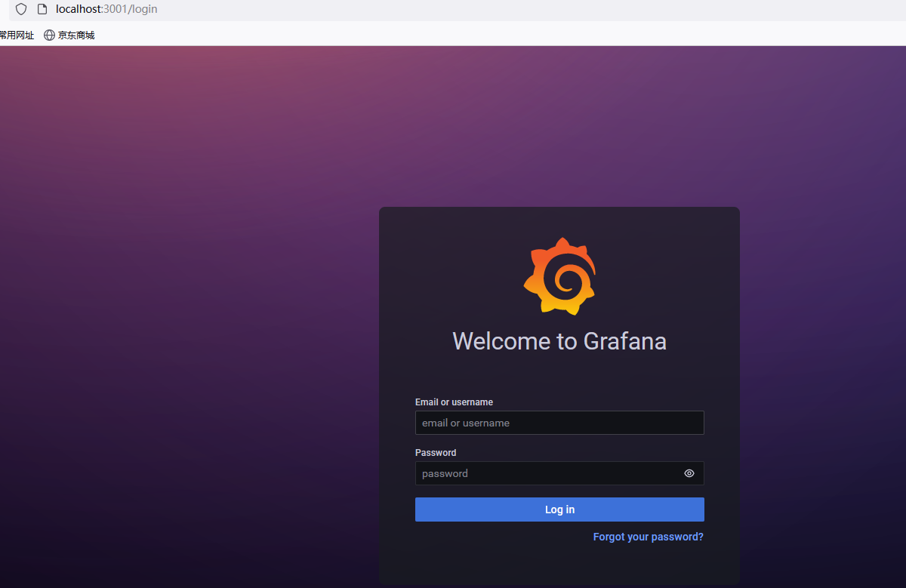Click the globe icon next to 京东商城
Viewport: 906px width, 588px height.
(x=49, y=35)
